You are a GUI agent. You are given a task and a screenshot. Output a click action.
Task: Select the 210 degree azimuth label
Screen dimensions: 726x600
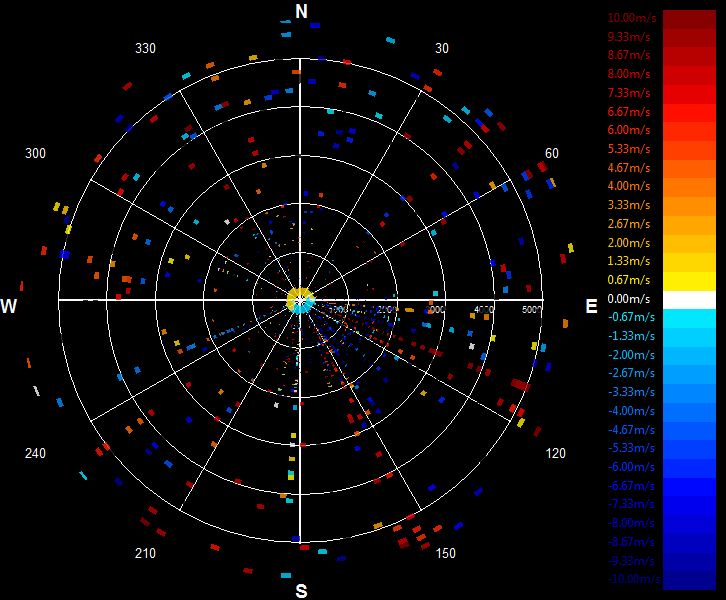tap(145, 553)
